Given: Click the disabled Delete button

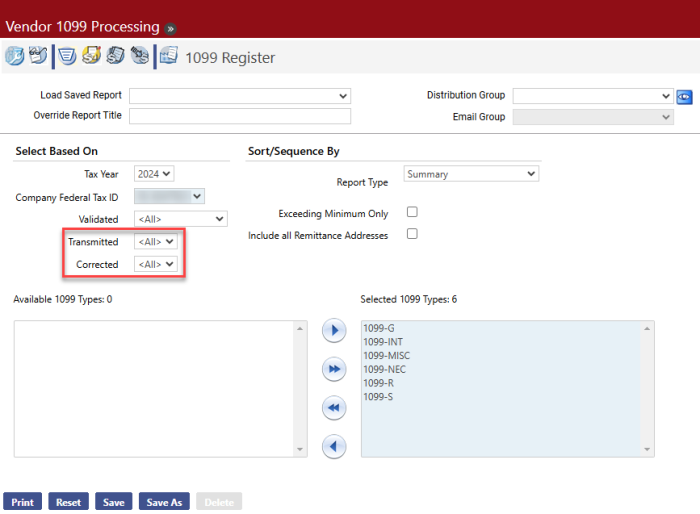Looking at the screenshot, I should pyautogui.click(x=219, y=501).
